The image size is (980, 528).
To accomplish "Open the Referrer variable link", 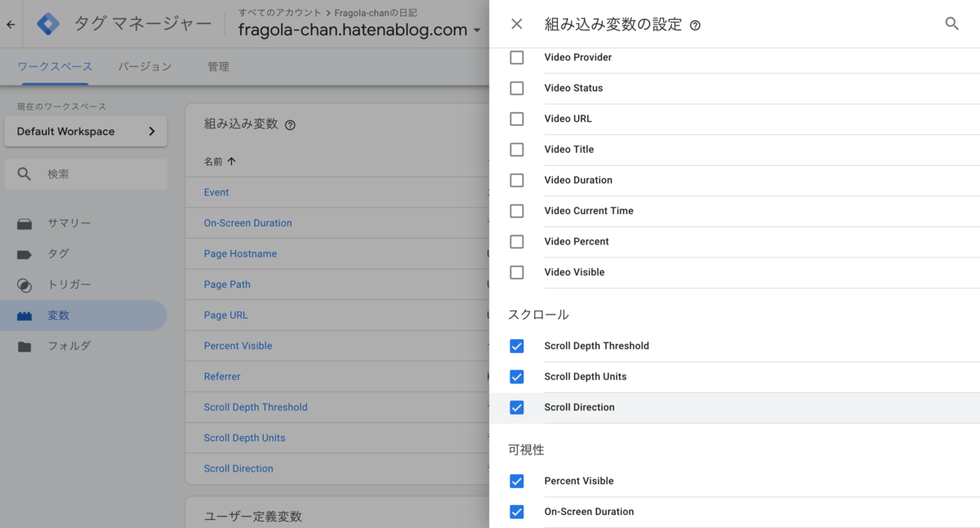I will coord(222,377).
